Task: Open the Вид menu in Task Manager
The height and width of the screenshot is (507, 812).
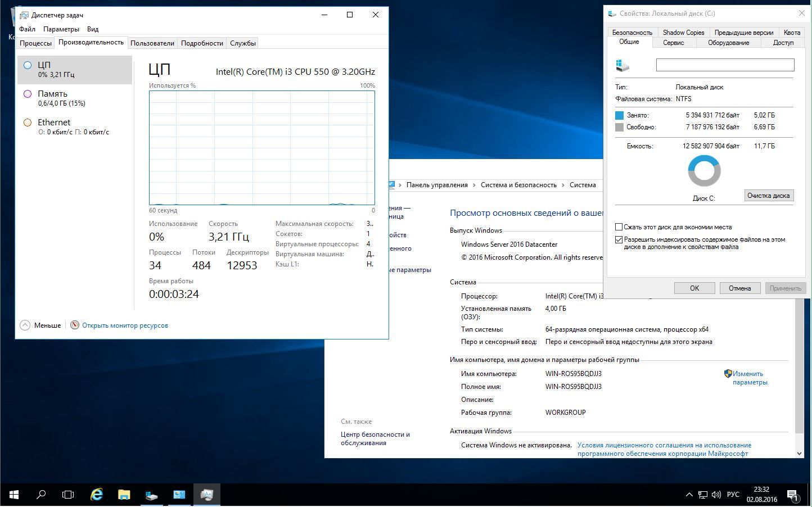Action: click(93, 29)
